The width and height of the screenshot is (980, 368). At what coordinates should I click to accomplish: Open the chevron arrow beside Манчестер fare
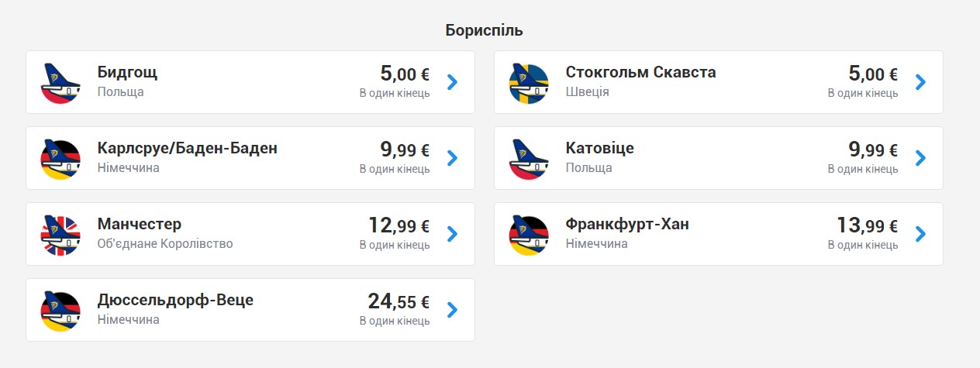click(x=453, y=234)
